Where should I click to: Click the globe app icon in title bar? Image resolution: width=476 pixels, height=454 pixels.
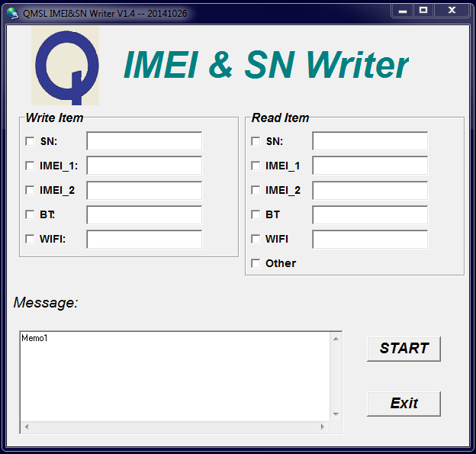tap(12, 13)
